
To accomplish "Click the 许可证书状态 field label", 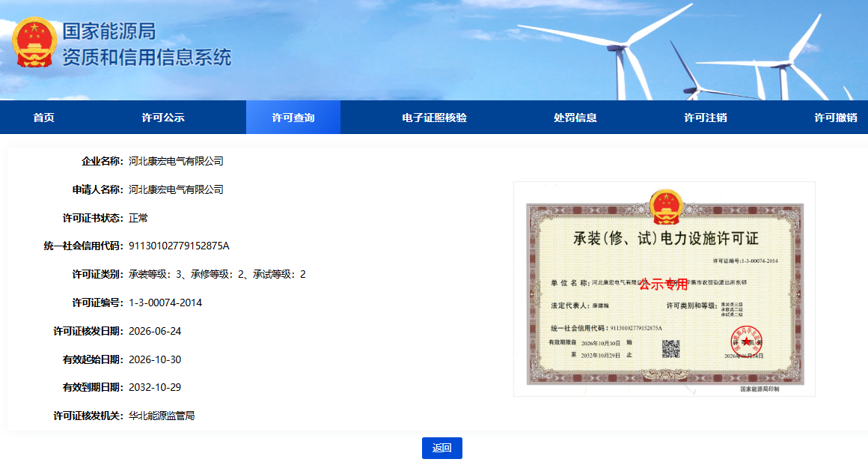I will click(93, 218).
